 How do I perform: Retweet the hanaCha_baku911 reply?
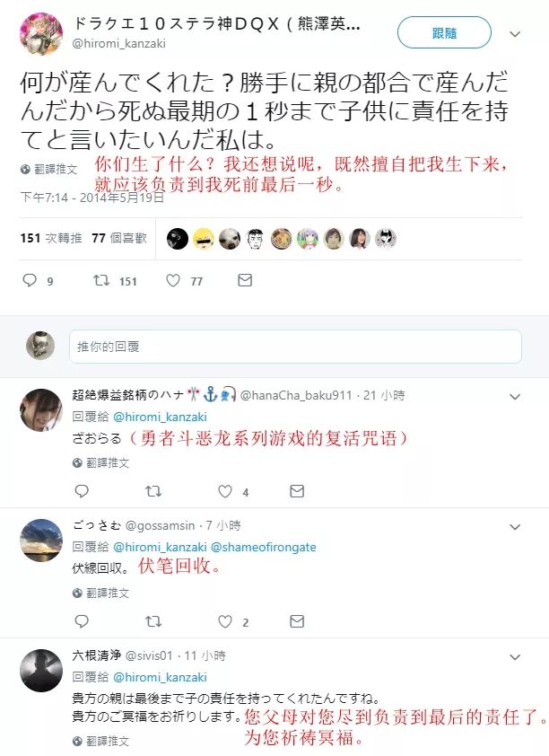coord(153,491)
